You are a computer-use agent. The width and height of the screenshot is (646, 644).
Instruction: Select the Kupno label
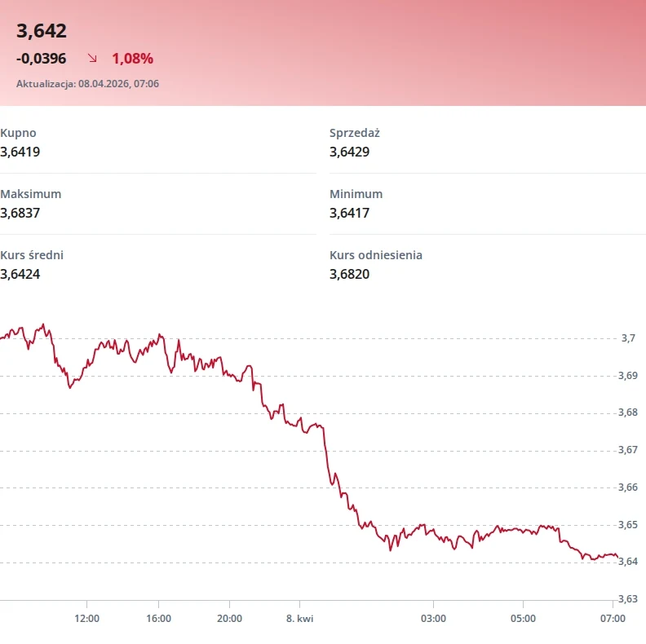point(18,133)
